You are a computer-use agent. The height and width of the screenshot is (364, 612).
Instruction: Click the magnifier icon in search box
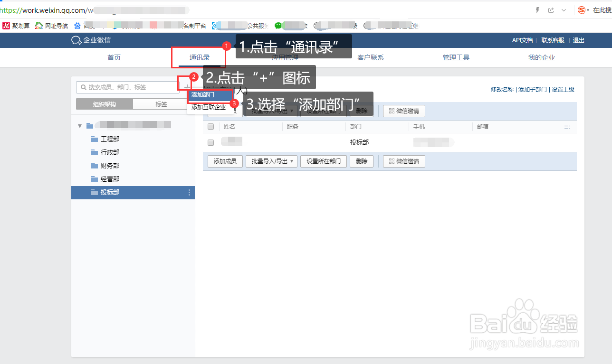(x=84, y=87)
